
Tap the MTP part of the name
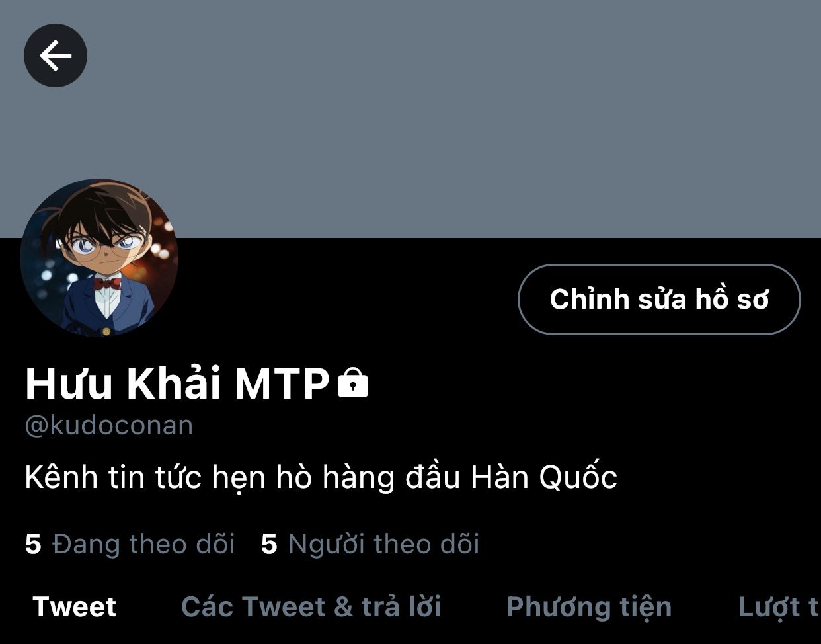point(282,383)
